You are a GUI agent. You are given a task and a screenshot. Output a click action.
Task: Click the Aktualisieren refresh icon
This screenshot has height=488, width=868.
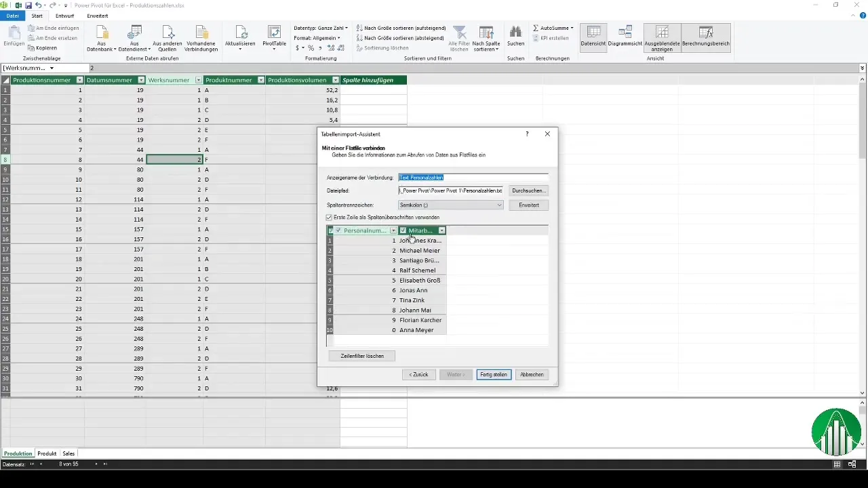240,31
